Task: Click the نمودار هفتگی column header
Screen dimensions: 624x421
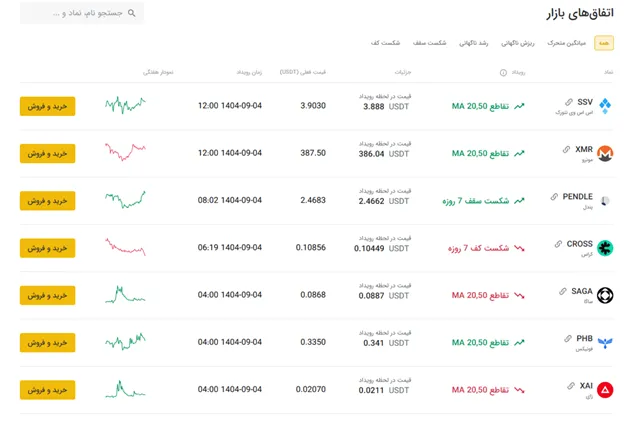Action: tap(158, 72)
